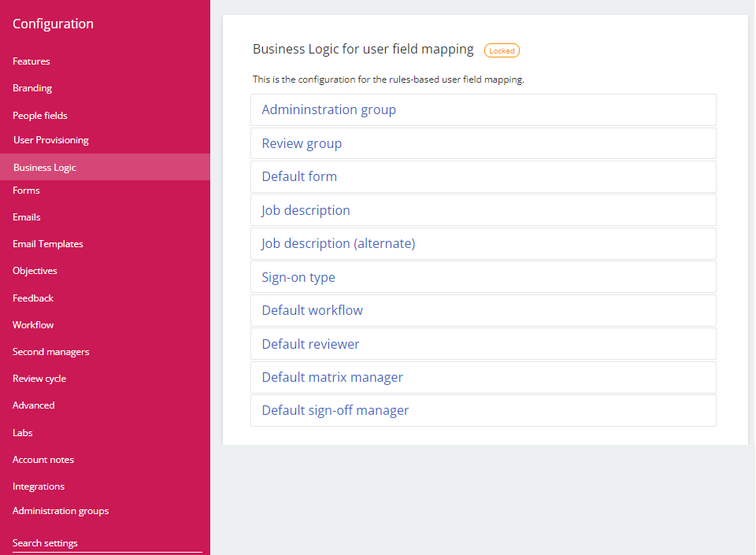
Task: Click the orange Locked badge
Action: [x=502, y=50]
